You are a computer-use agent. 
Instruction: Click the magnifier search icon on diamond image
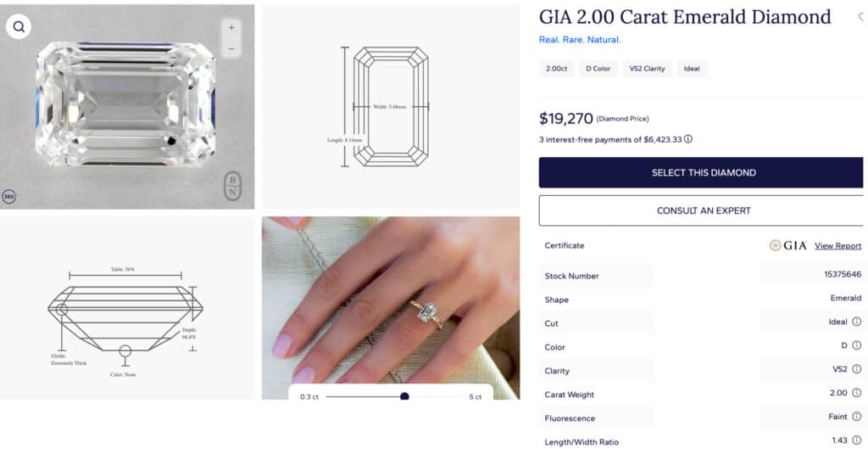tap(19, 27)
